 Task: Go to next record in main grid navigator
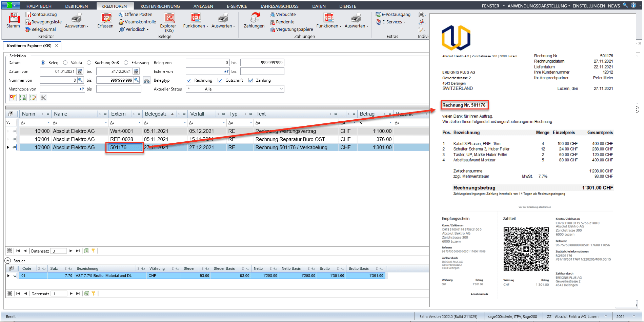pyautogui.click(x=71, y=251)
